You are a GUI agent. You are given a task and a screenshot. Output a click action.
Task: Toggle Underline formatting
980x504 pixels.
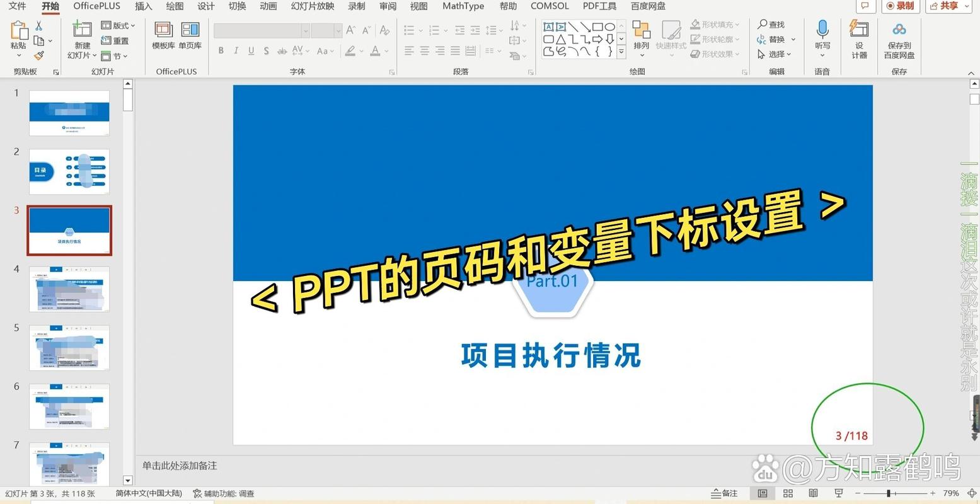[x=251, y=50]
